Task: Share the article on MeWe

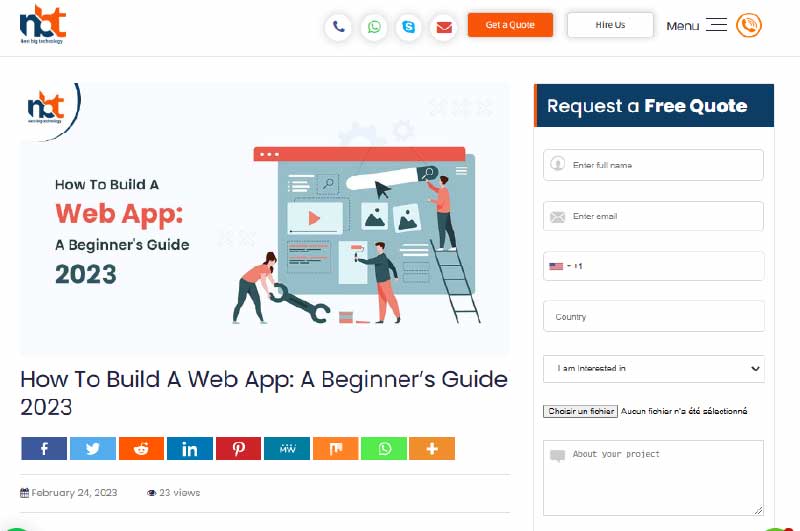Action: (287, 448)
